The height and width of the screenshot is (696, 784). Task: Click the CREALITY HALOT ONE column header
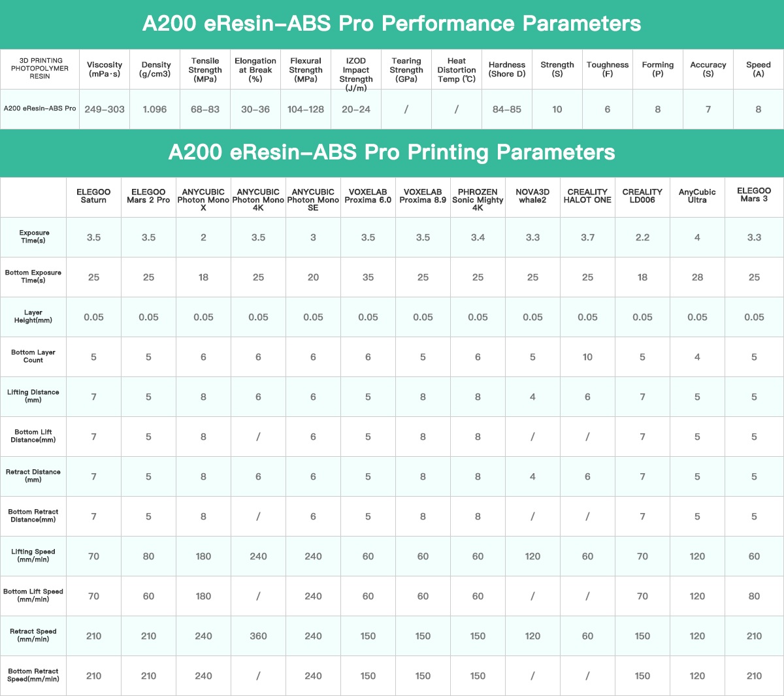point(587,196)
